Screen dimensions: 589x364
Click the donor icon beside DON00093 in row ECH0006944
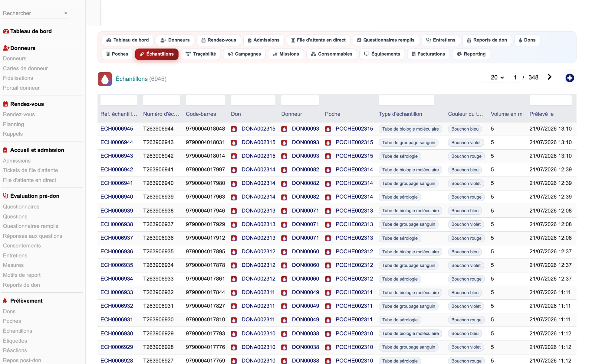(284, 143)
